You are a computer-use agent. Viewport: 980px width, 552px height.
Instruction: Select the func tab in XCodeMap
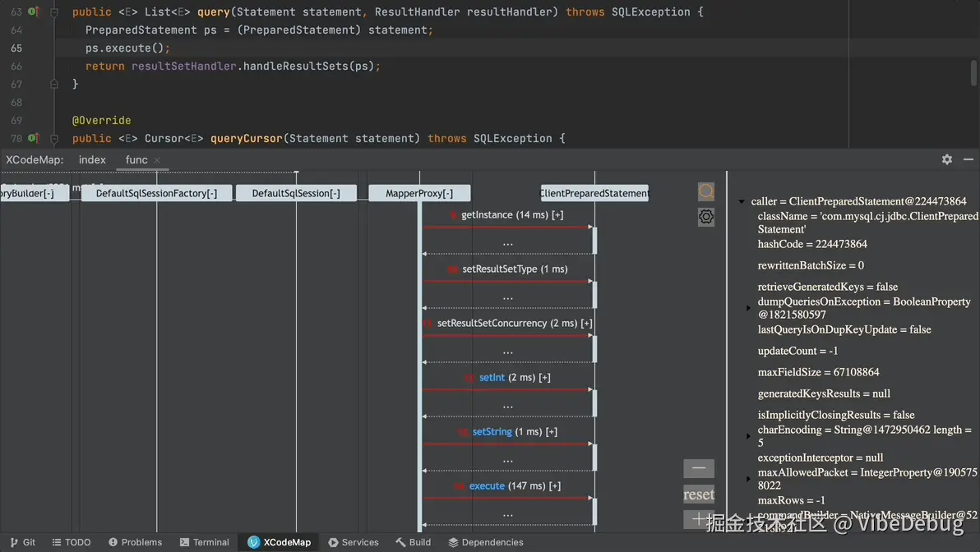(136, 160)
